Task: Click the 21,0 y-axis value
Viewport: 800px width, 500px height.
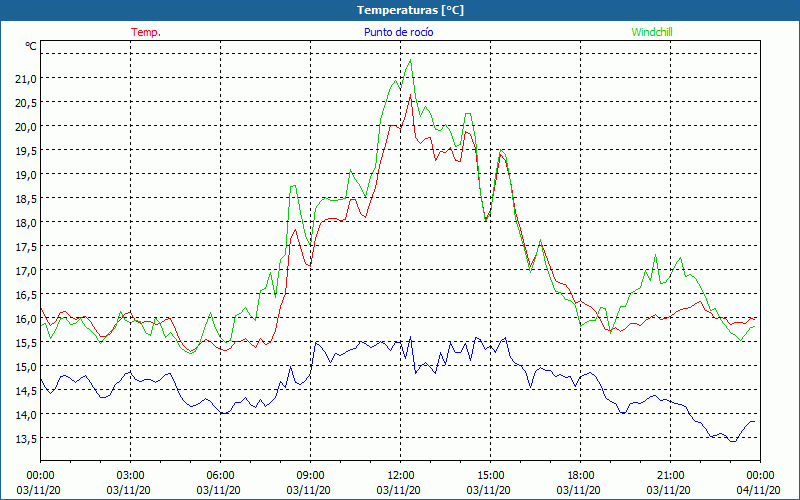Action: (x=26, y=78)
